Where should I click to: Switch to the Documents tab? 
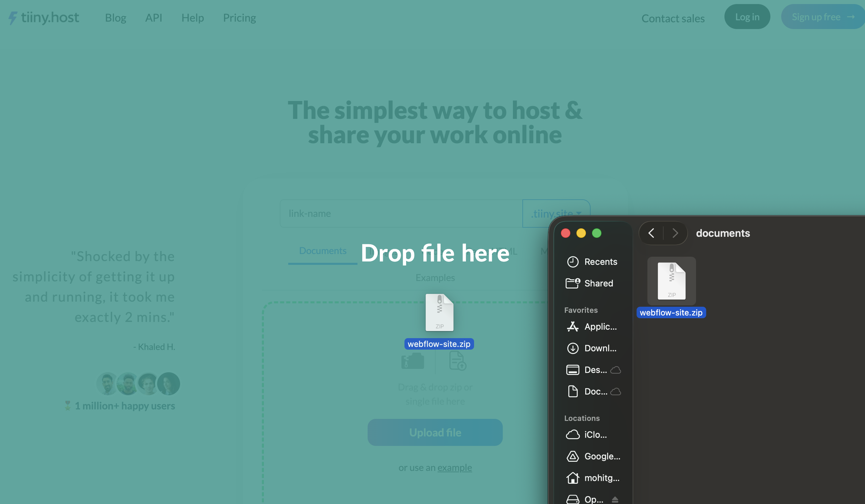pos(323,251)
